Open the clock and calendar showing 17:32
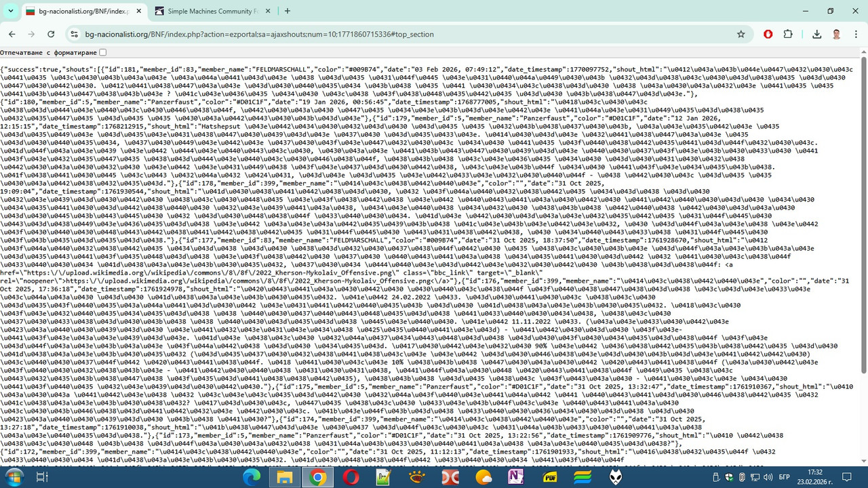Screen dimensions: 868x488 [816, 477]
